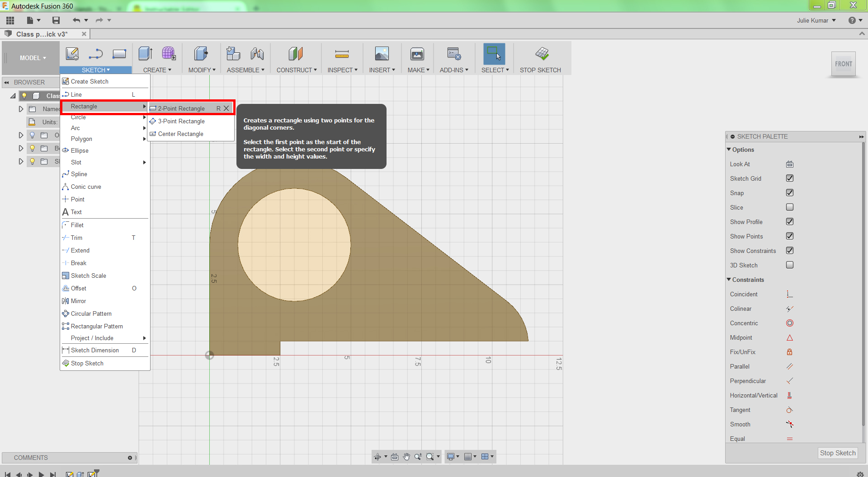This screenshot has width=868, height=477.
Task: Click the Extrude icon in CREATE group
Action: (145, 54)
